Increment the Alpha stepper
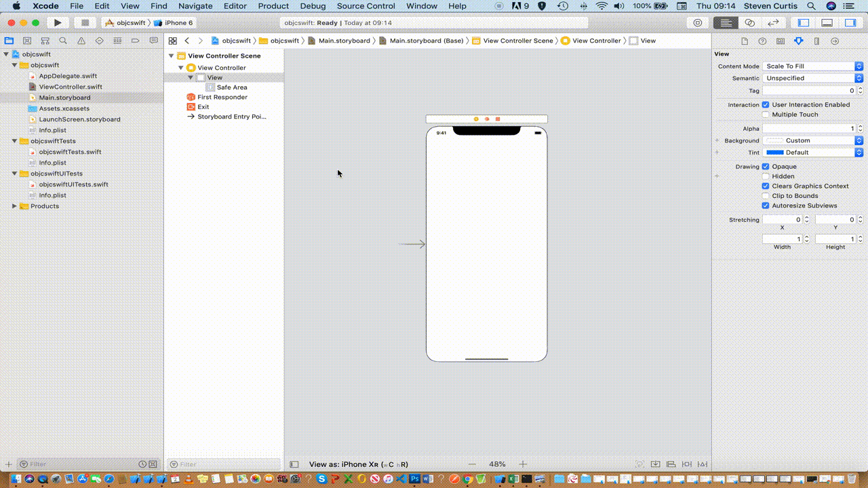This screenshot has width=868, height=488. pyautogui.click(x=861, y=127)
